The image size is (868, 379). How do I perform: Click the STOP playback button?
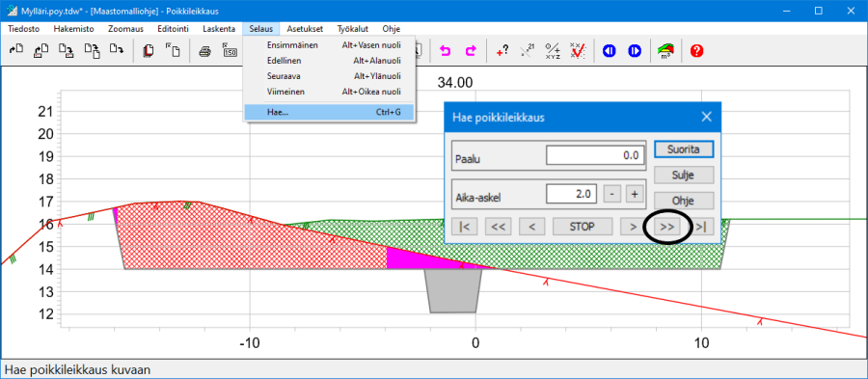[x=583, y=227]
